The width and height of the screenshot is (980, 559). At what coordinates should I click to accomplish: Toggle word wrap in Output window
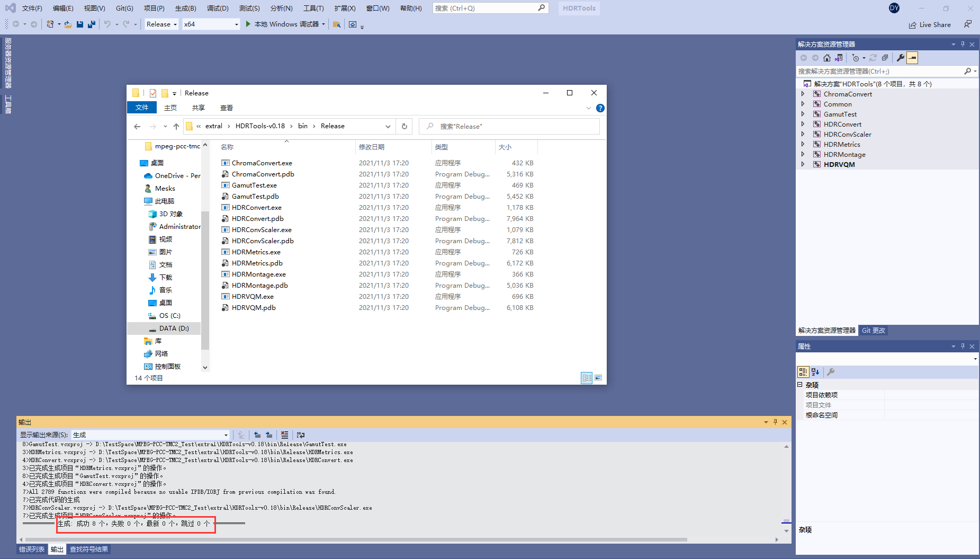pos(301,434)
